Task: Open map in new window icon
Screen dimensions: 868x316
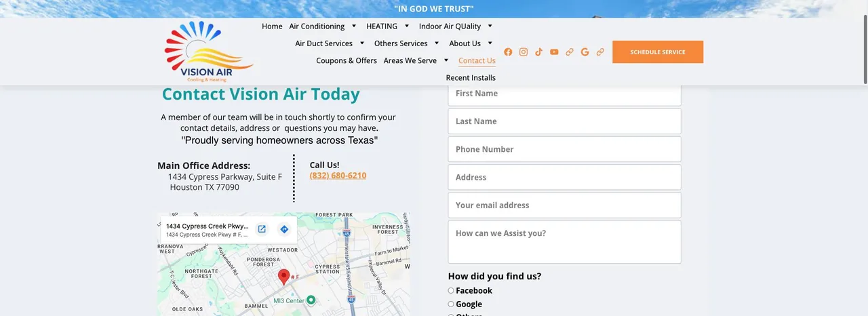Action: tap(262, 229)
